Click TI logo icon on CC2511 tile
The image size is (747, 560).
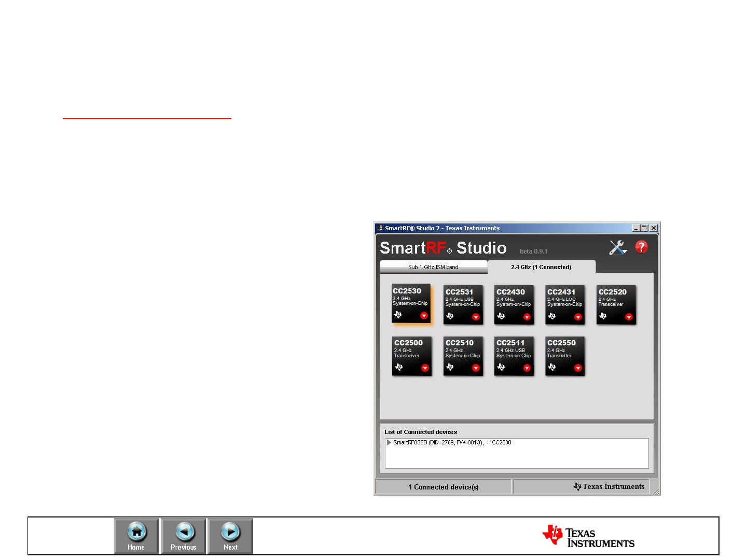click(x=501, y=367)
